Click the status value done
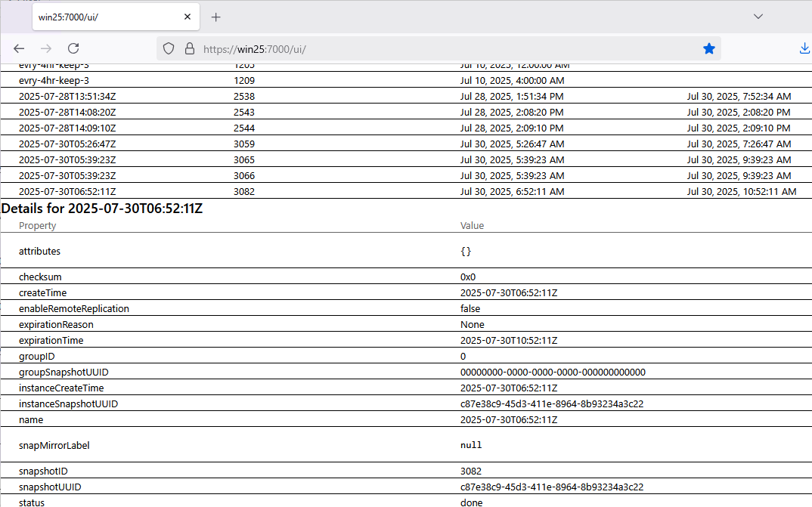This screenshot has height=507, width=812. [x=471, y=502]
